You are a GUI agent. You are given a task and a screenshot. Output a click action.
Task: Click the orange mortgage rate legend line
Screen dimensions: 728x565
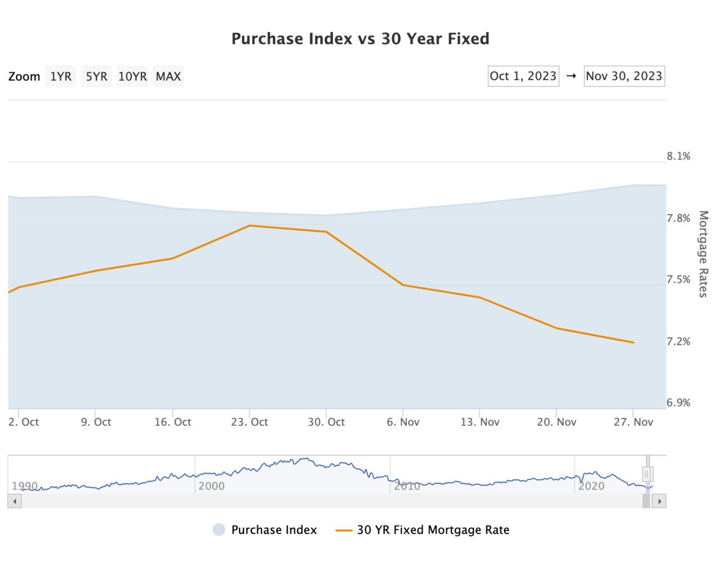pyautogui.click(x=344, y=531)
